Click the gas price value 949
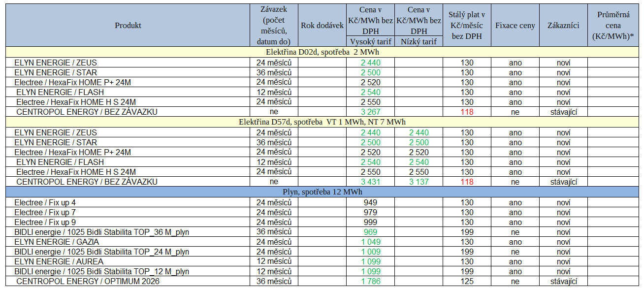 tap(370, 202)
